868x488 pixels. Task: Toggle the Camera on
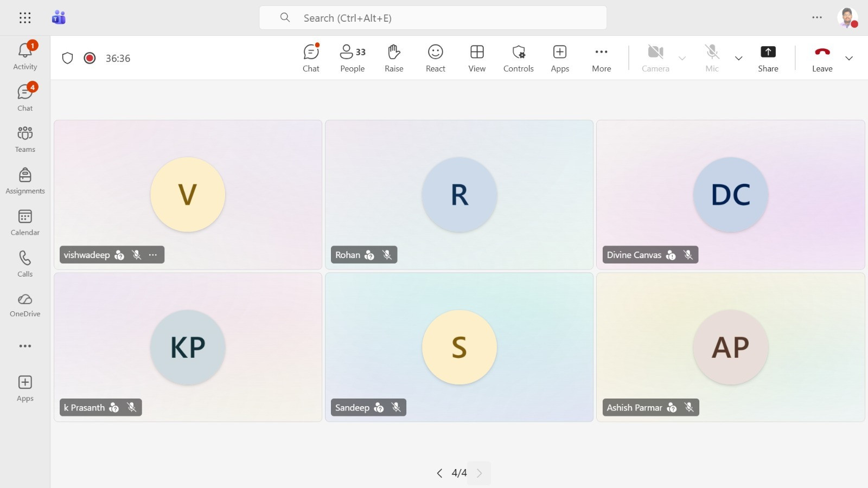(x=655, y=57)
